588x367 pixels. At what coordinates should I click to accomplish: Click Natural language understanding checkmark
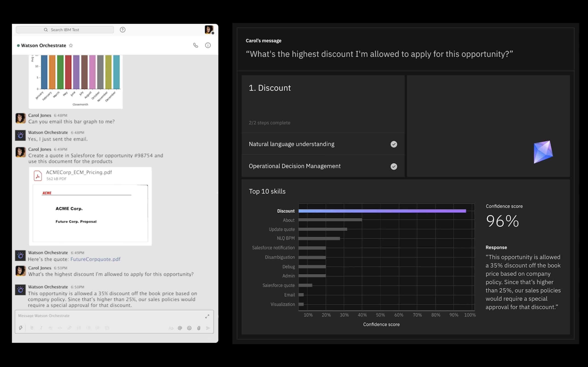click(394, 144)
